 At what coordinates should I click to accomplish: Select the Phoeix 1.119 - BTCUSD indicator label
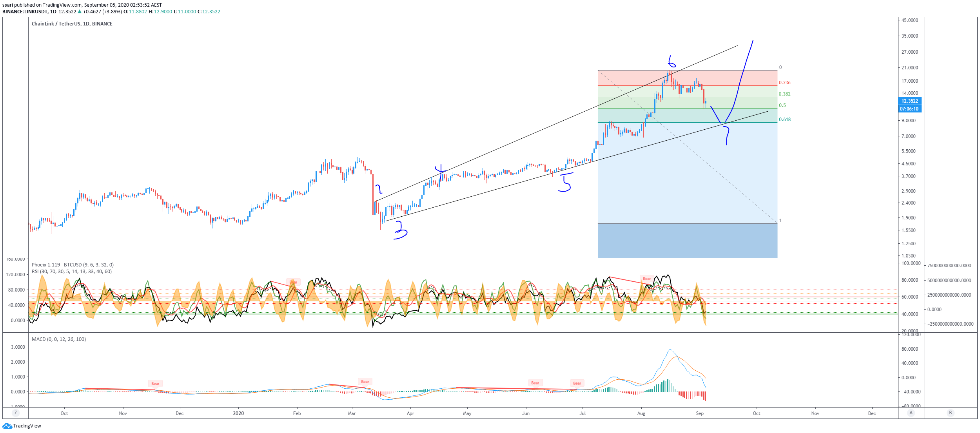pos(73,265)
